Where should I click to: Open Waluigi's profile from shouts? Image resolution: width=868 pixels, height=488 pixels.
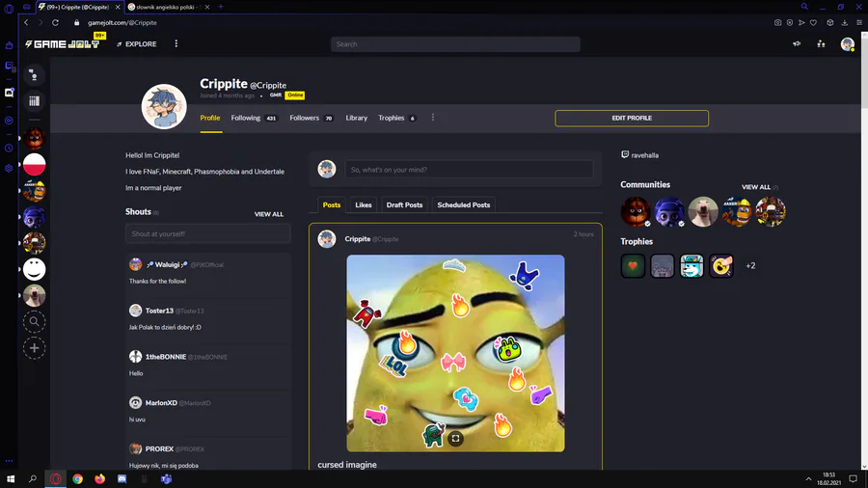[167, 264]
